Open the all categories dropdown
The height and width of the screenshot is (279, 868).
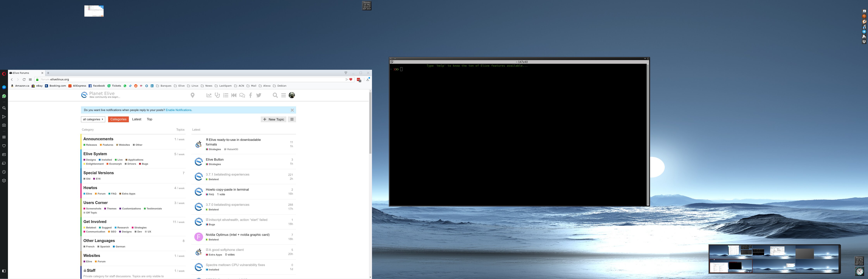point(93,119)
